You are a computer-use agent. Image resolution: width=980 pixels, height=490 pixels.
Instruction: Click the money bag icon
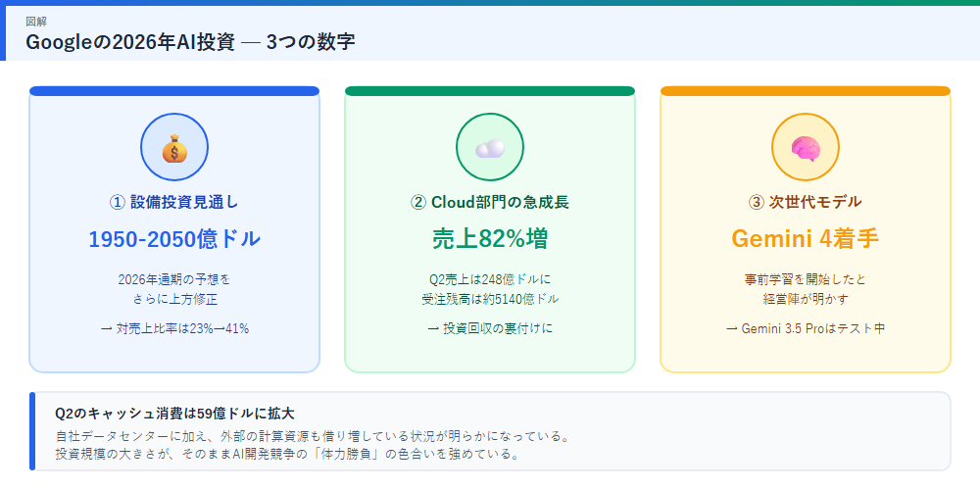pos(174,148)
